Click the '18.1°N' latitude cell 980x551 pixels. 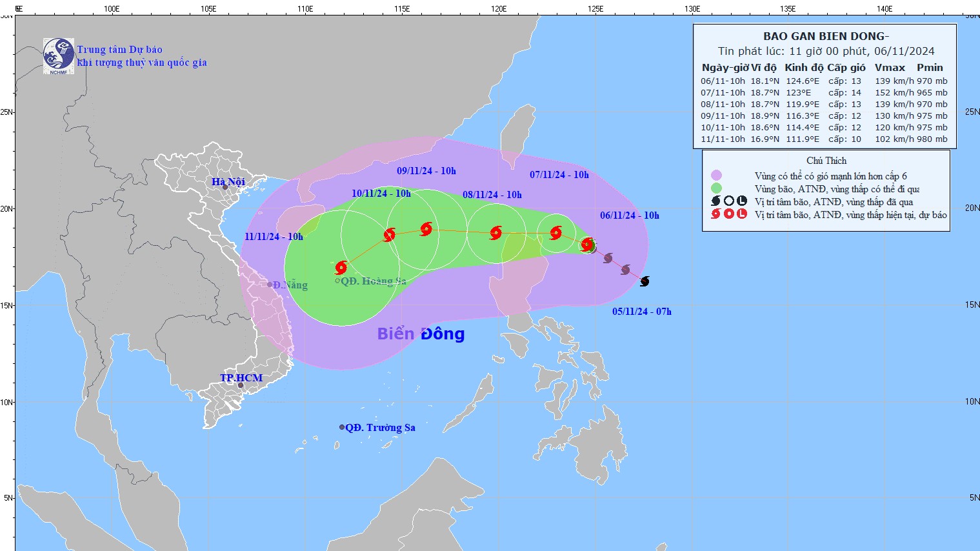(765, 81)
